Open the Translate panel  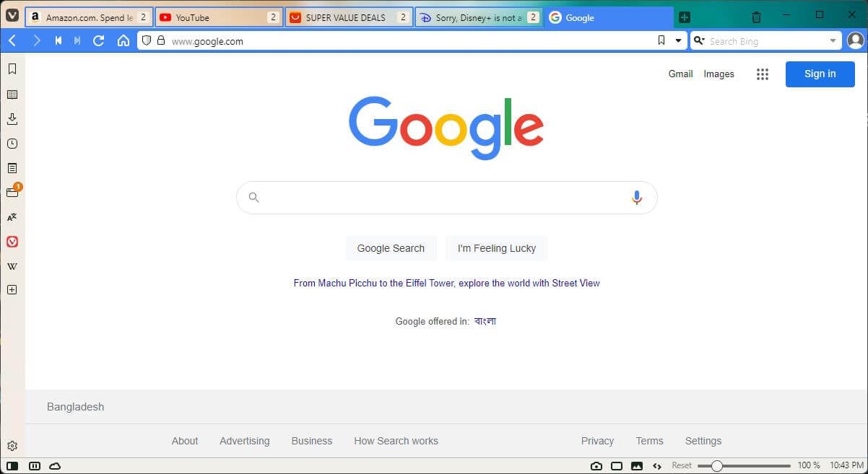[x=12, y=217]
